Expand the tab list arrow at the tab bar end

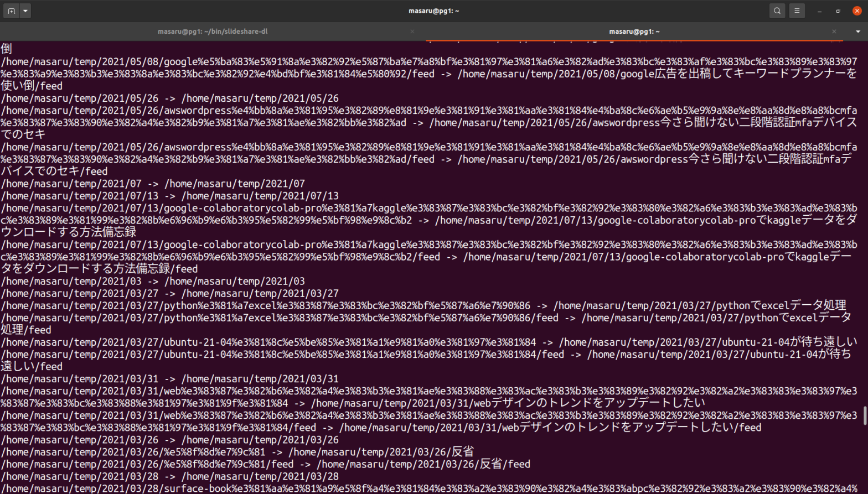[x=858, y=32]
